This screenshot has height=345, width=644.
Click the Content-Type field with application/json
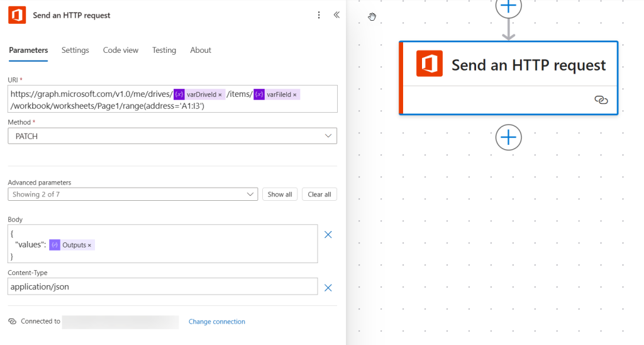tap(163, 286)
